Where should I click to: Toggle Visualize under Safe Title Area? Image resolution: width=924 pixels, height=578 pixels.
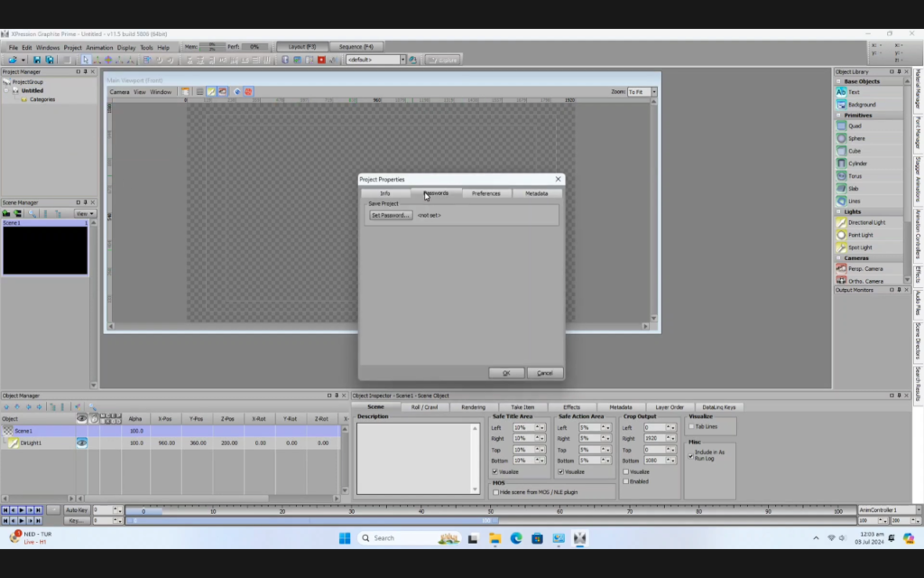click(495, 471)
